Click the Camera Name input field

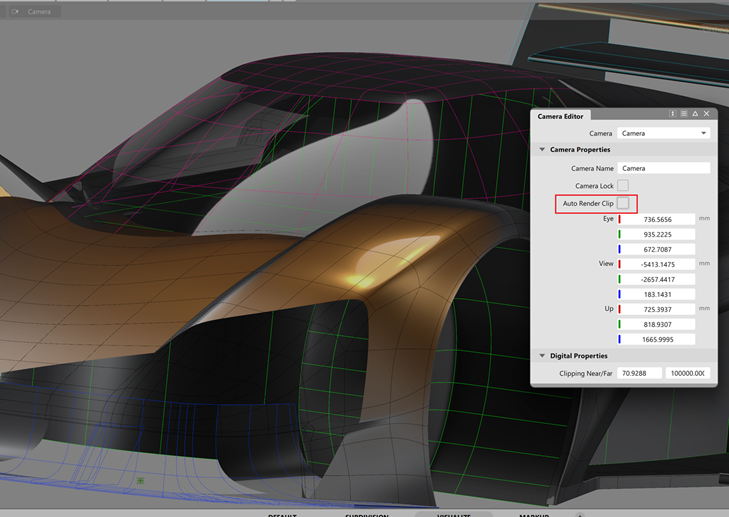coord(663,168)
